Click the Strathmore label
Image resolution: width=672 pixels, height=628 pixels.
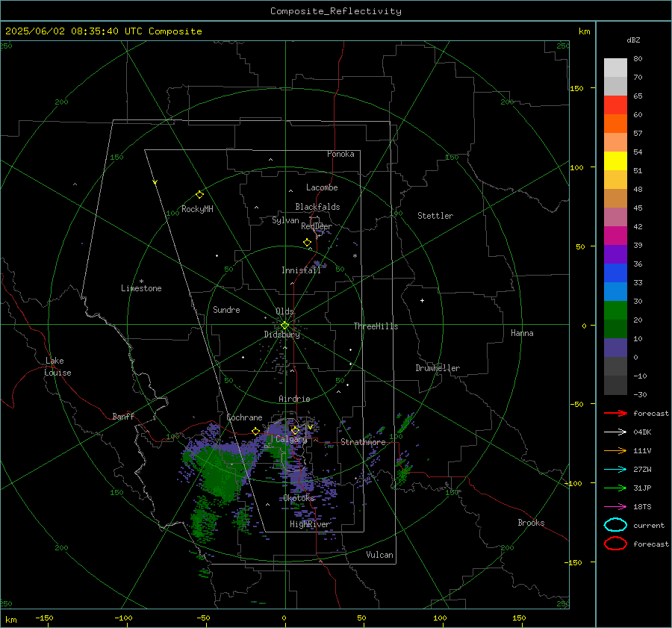[x=363, y=442]
